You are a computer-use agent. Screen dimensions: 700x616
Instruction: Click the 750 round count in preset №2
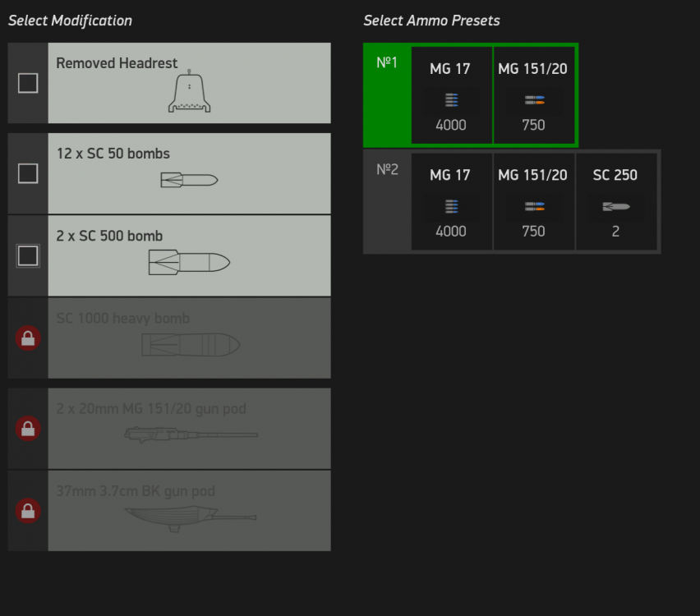click(533, 232)
